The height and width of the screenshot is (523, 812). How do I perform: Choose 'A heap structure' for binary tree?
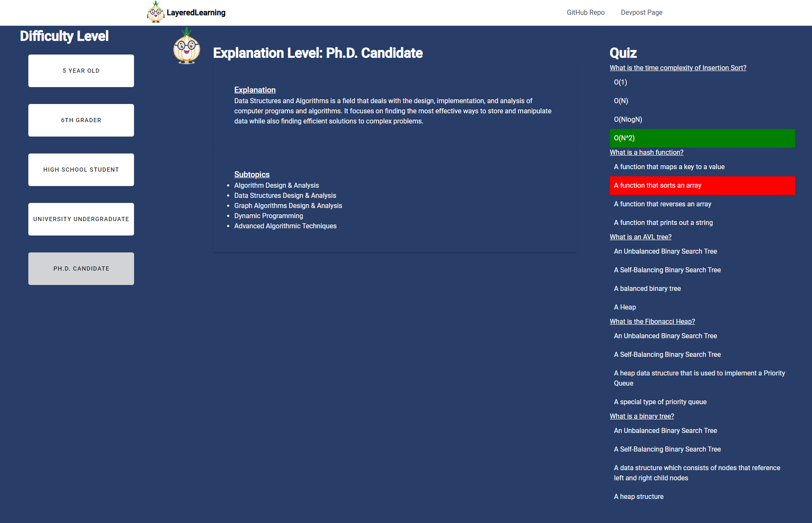639,497
